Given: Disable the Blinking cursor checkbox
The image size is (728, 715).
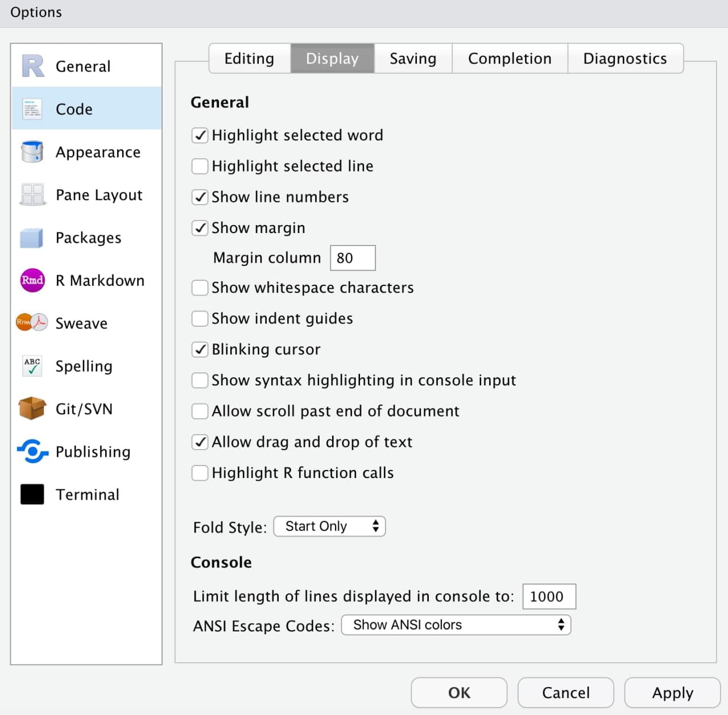Looking at the screenshot, I should (x=200, y=349).
